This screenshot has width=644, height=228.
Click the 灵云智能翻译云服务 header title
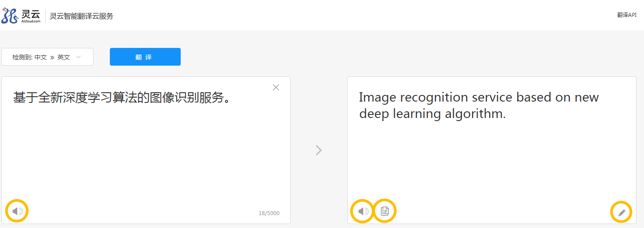tap(81, 16)
